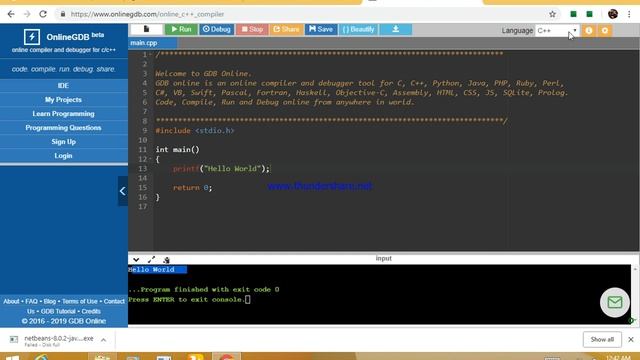The image size is (640, 360).
Task: Go back with browser back arrow
Action: [x=11, y=14]
